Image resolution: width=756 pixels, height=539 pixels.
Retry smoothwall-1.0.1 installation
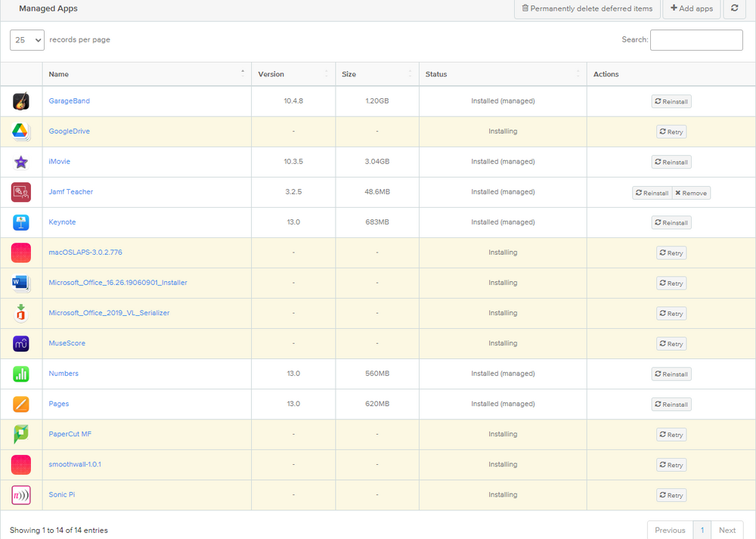[671, 465]
